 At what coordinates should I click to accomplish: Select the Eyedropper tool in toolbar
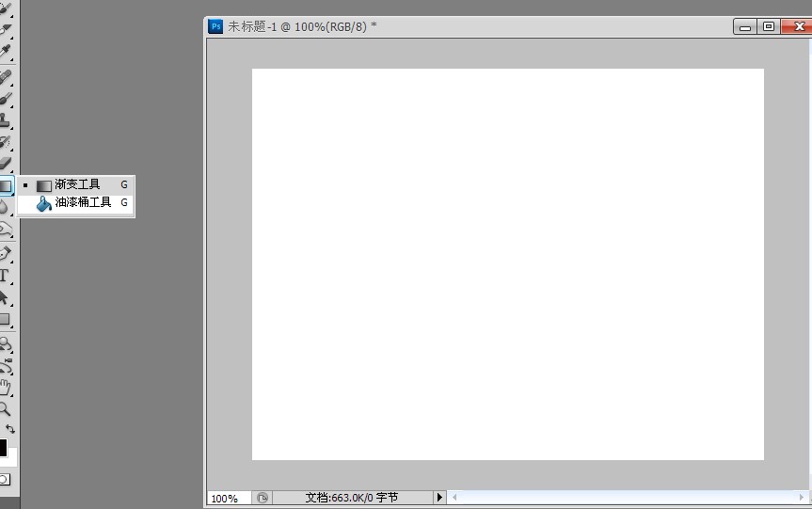pyautogui.click(x=6, y=51)
